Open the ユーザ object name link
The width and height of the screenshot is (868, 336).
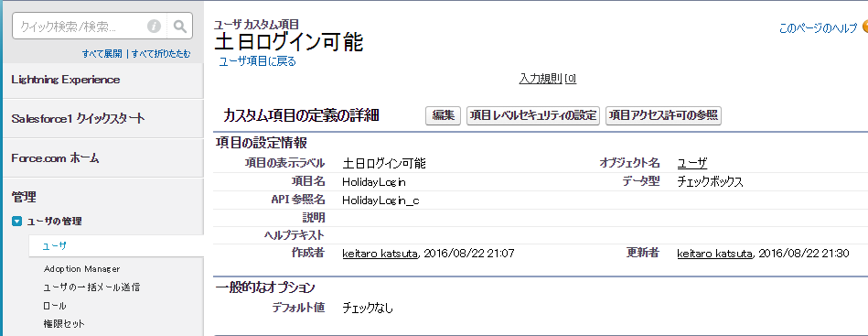click(x=692, y=163)
